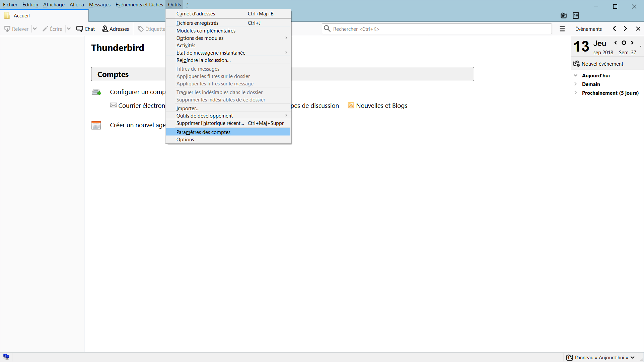This screenshot has width=644, height=362.
Task: Click the Rechercher search field
Action: click(x=437, y=29)
